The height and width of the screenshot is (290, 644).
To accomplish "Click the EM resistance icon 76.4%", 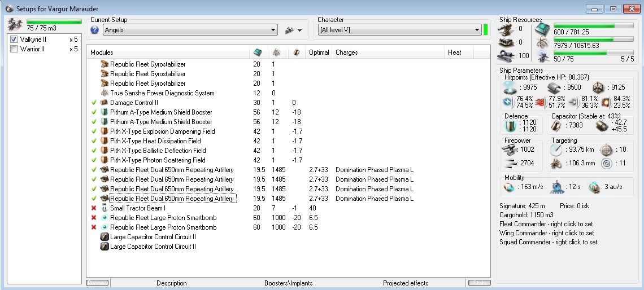I will [508, 102].
